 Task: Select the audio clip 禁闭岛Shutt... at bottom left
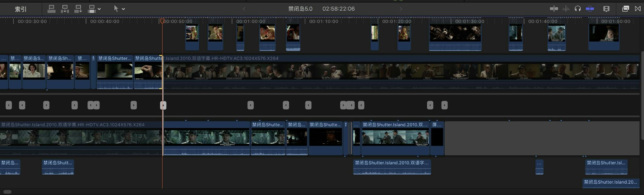(58, 167)
